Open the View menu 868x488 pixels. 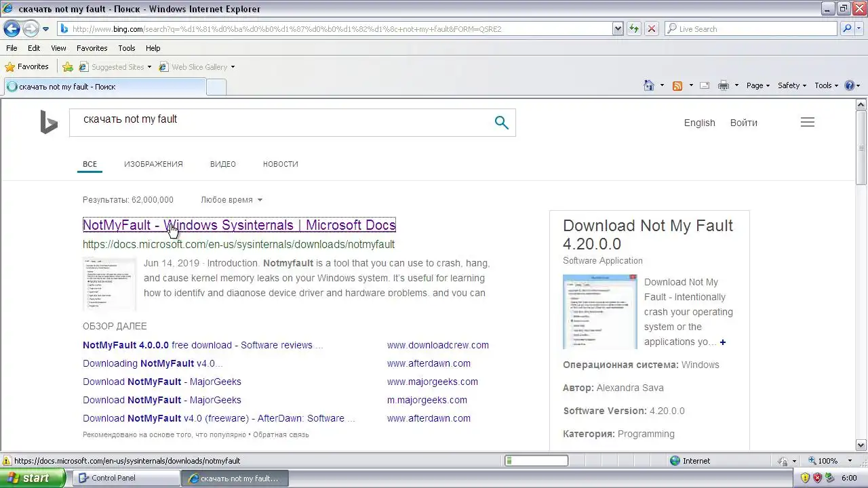click(x=58, y=48)
